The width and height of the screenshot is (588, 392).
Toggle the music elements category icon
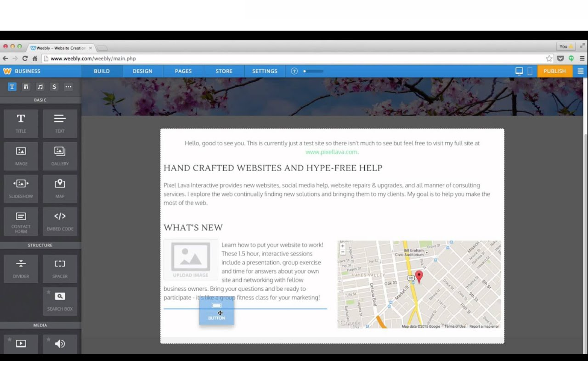click(x=40, y=87)
